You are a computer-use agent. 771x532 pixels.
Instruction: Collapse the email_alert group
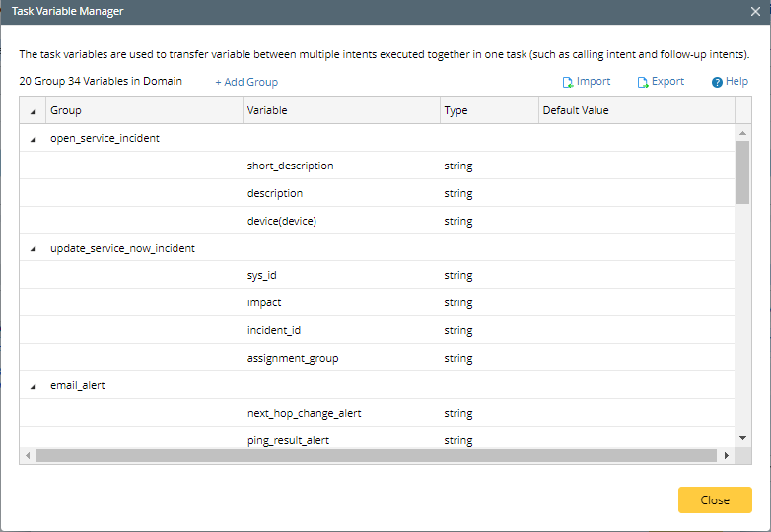pyautogui.click(x=34, y=386)
